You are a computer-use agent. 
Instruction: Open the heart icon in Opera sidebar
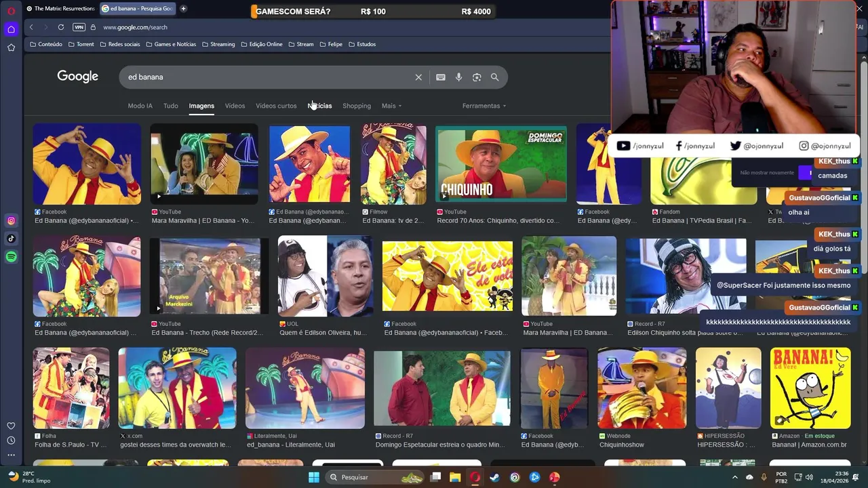coord(11,426)
